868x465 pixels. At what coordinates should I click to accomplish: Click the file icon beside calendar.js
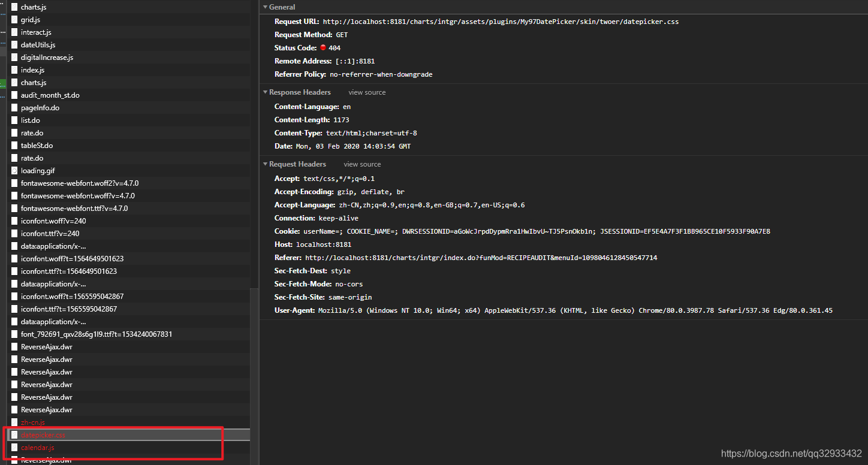[x=14, y=448]
